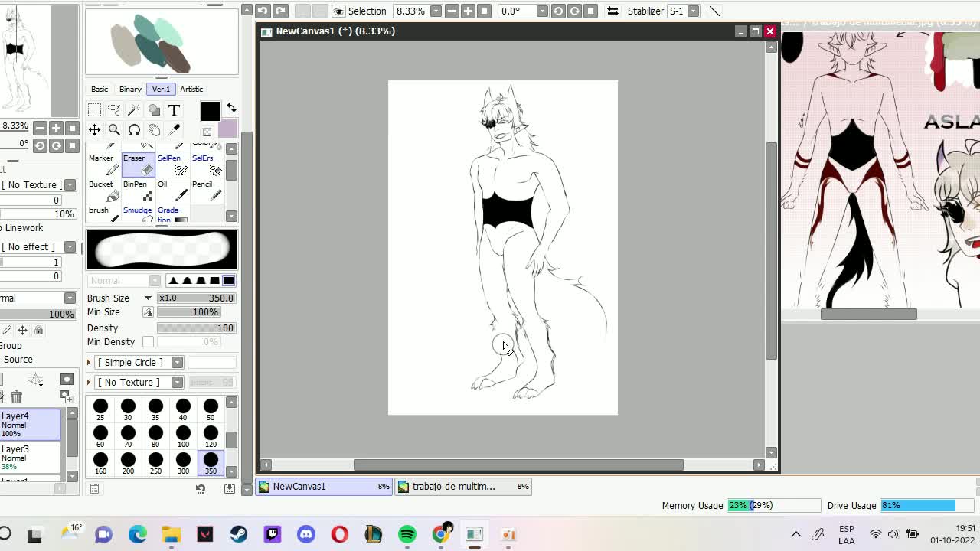Viewport: 980px width, 551px height.
Task: Switch to the Ver.1 tool tab
Action: coord(161,89)
